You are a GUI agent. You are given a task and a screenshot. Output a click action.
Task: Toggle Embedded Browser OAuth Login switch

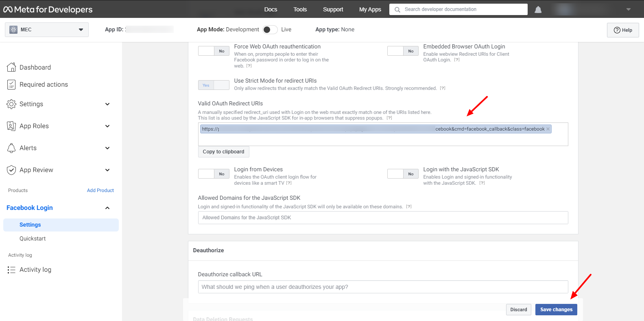click(x=403, y=51)
